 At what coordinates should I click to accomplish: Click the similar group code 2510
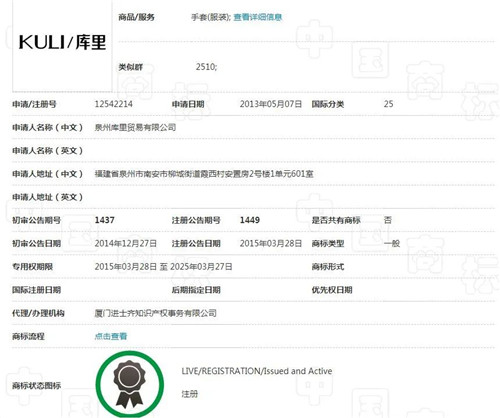click(206, 67)
